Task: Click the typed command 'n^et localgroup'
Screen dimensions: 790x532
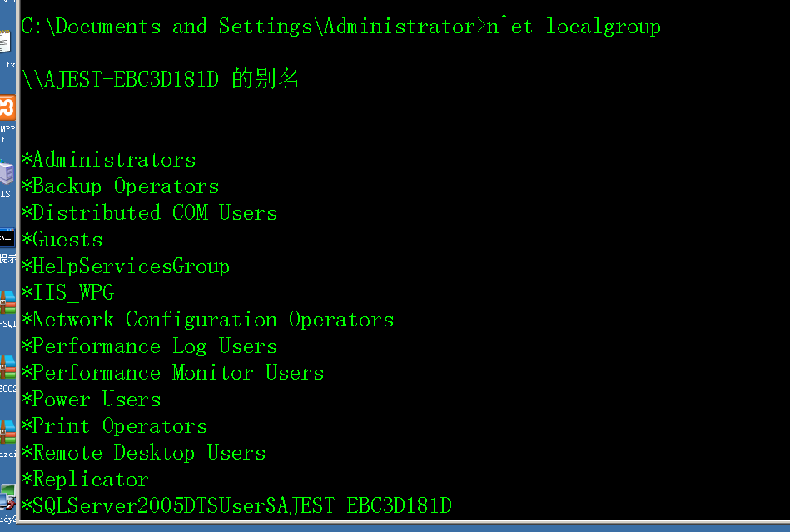Action: 574,27
